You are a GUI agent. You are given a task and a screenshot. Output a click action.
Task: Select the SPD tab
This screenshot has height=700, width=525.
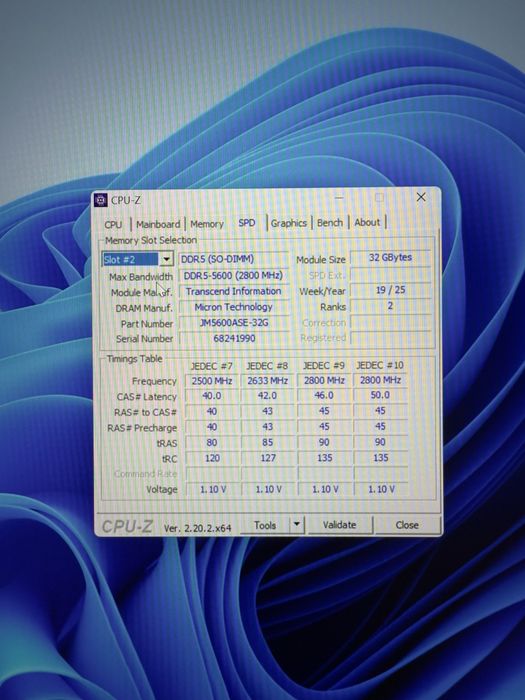pyautogui.click(x=247, y=222)
